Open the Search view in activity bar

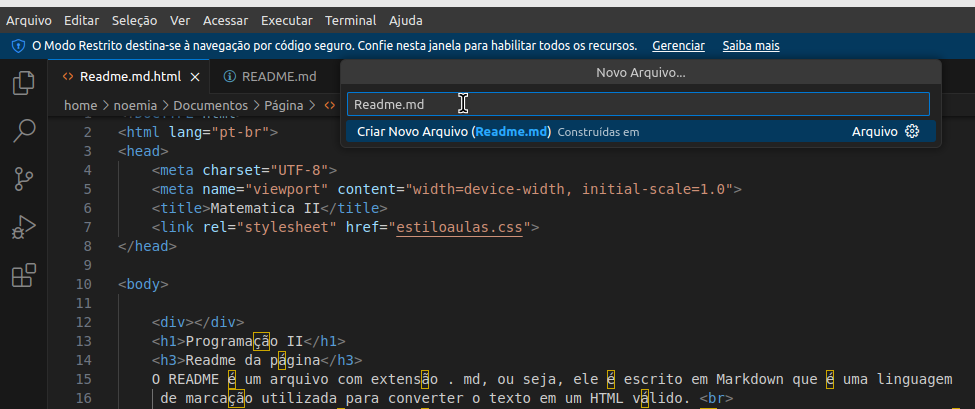tap(24, 131)
